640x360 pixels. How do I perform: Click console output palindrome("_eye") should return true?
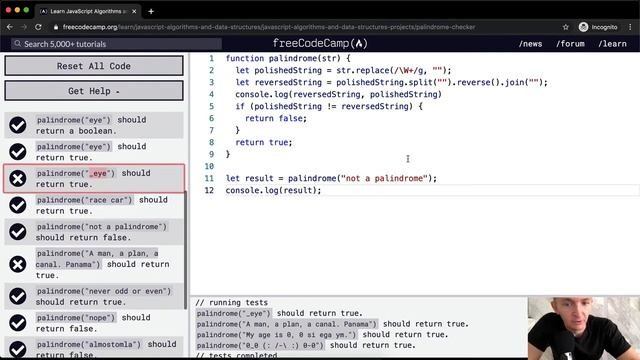pos(279,313)
